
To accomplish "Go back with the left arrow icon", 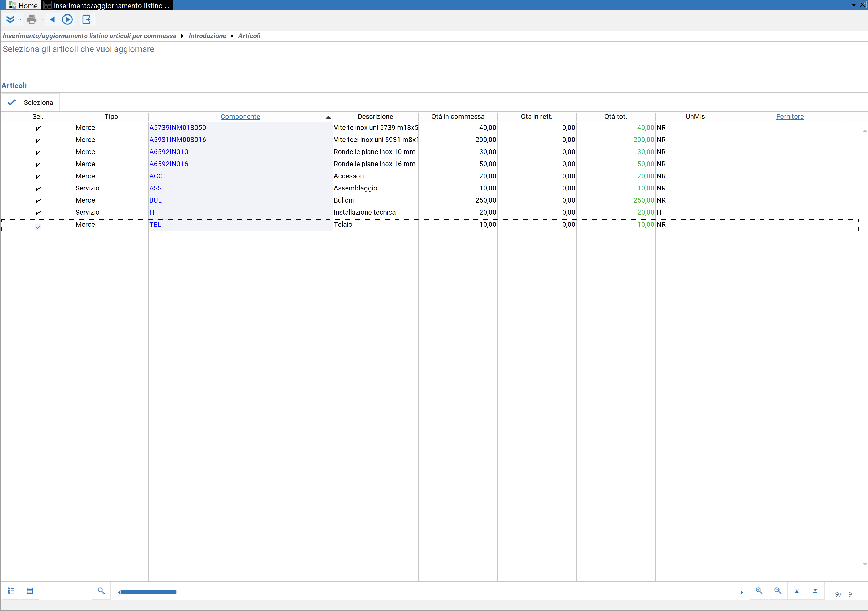I will [52, 20].
